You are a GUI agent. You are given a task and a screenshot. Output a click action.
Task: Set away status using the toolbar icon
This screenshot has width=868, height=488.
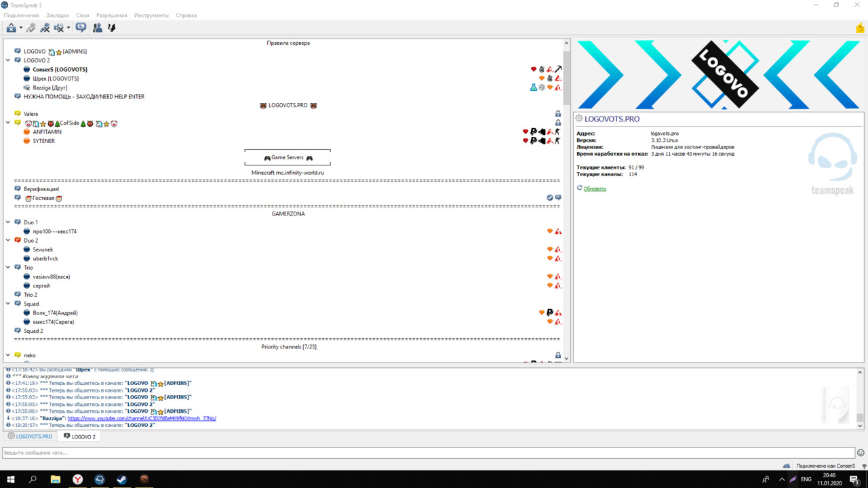tap(11, 28)
